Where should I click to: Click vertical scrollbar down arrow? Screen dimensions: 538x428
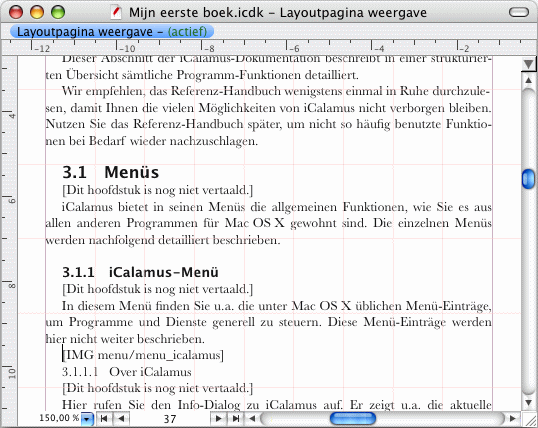tap(528, 402)
